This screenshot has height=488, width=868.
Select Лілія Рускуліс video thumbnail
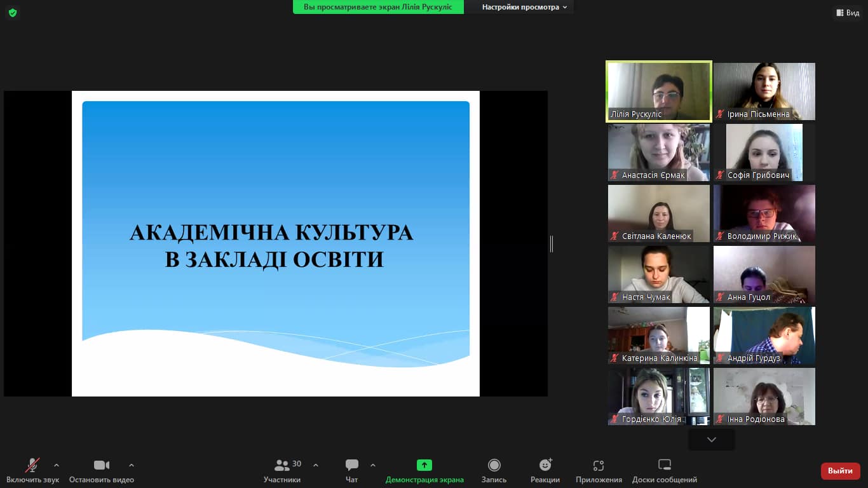[659, 91]
